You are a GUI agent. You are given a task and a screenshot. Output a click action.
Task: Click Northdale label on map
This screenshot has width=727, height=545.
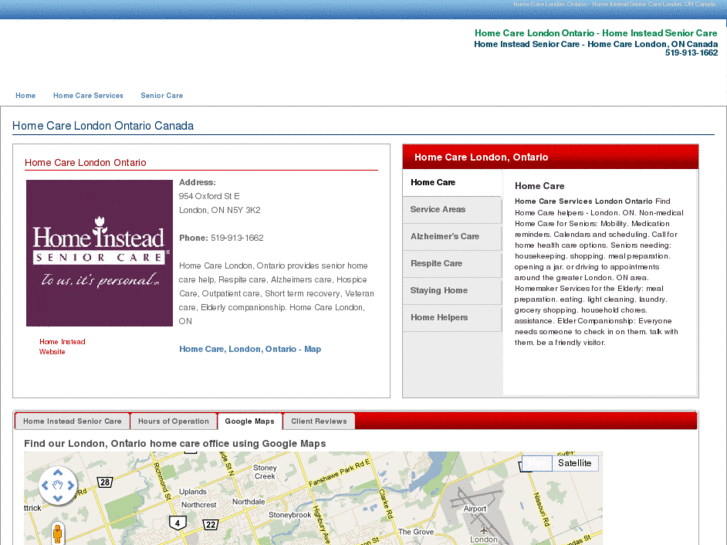coord(249,502)
